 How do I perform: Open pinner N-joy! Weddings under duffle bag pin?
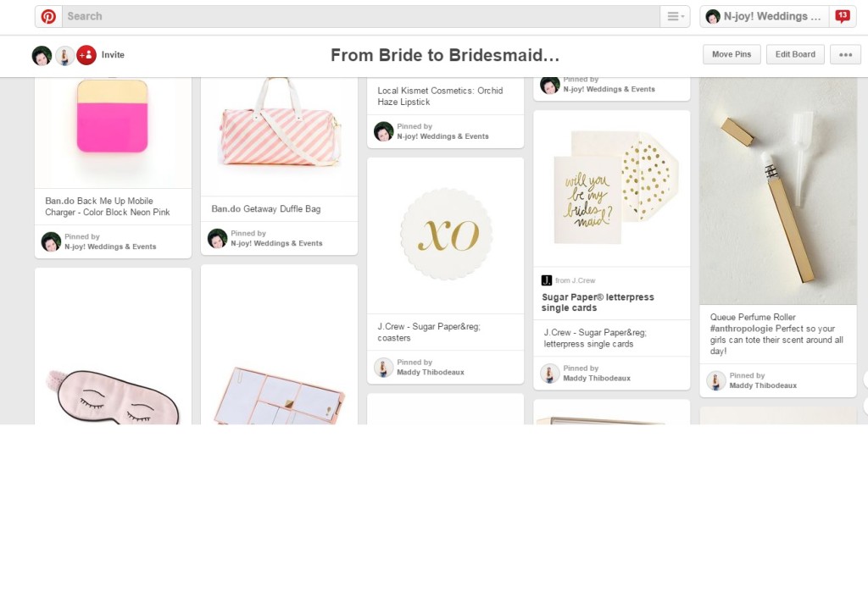click(x=276, y=243)
